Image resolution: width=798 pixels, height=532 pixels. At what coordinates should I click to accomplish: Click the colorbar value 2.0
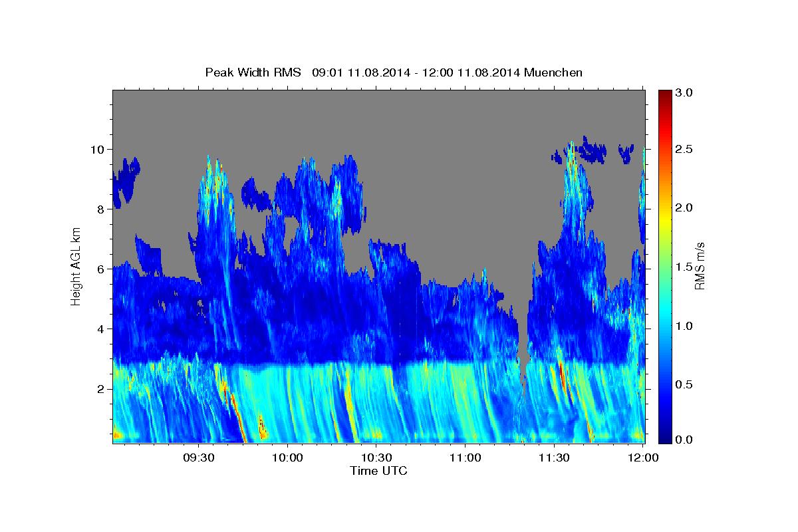[684, 208]
